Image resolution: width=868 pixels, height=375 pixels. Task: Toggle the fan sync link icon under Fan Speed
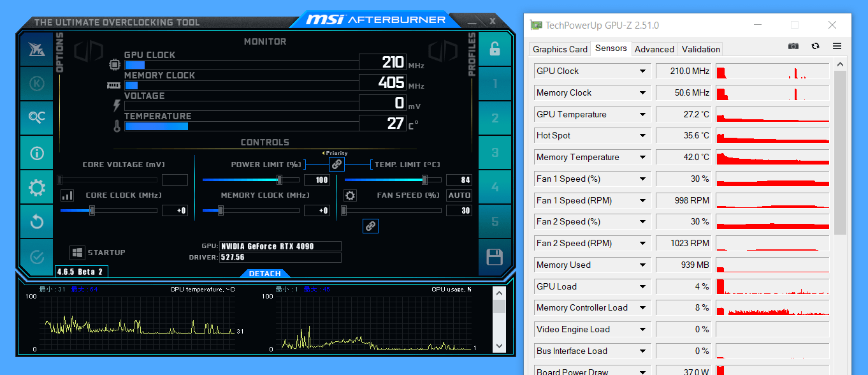click(x=370, y=226)
